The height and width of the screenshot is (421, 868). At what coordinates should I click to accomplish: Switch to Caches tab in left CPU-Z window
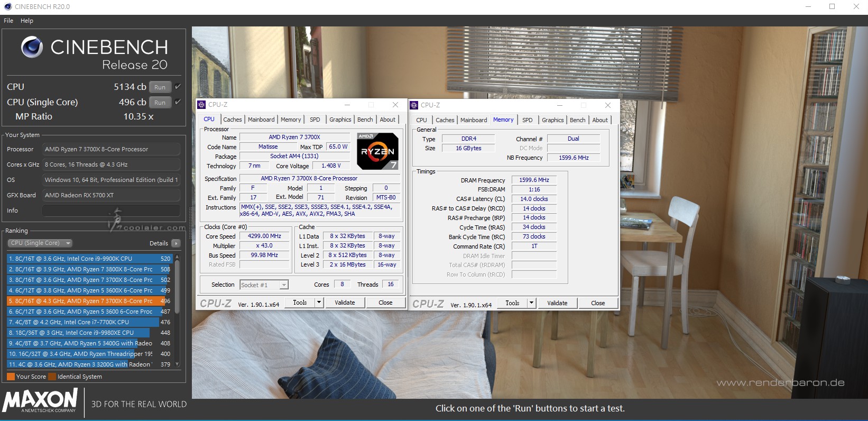[233, 120]
